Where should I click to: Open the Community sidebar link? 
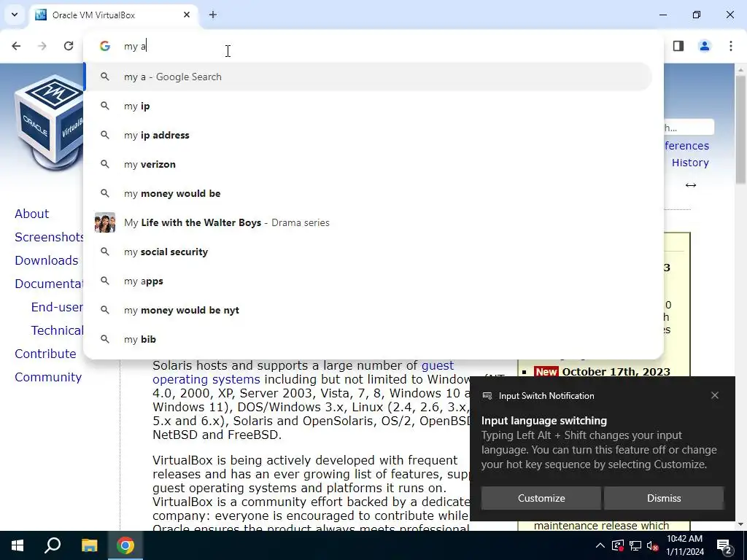pyautogui.click(x=48, y=377)
